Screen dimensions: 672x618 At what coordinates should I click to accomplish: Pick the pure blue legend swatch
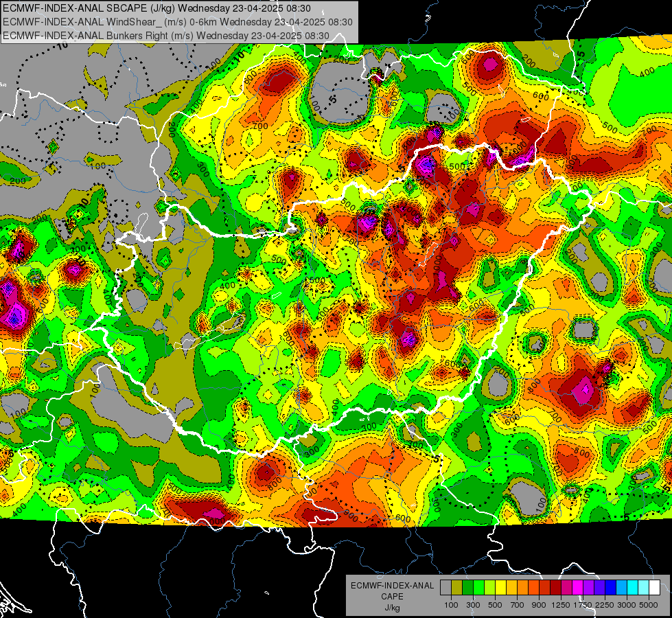click(611, 588)
